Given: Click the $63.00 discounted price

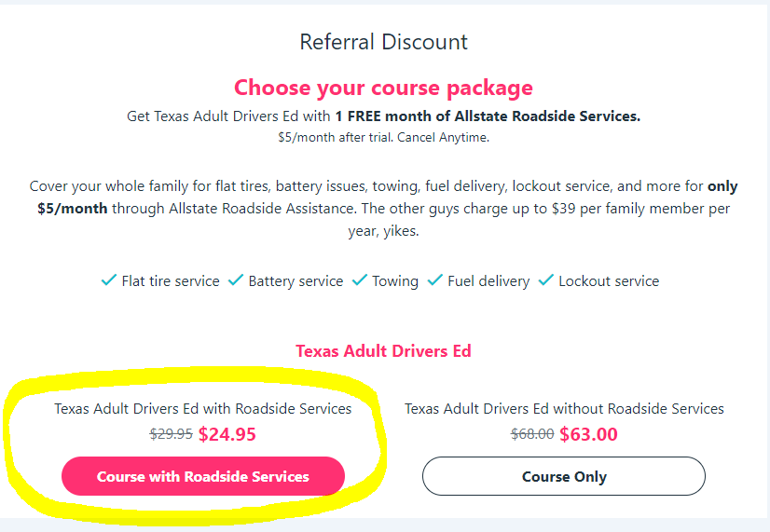Looking at the screenshot, I should [x=589, y=434].
